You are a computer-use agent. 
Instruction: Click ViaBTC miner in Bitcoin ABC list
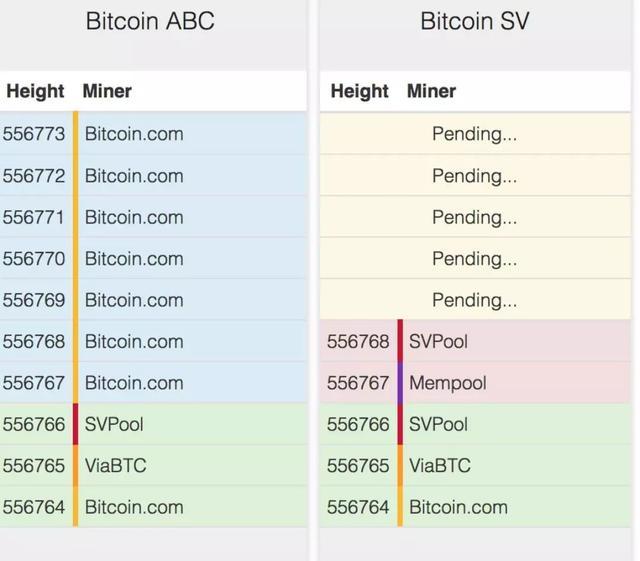116,466
